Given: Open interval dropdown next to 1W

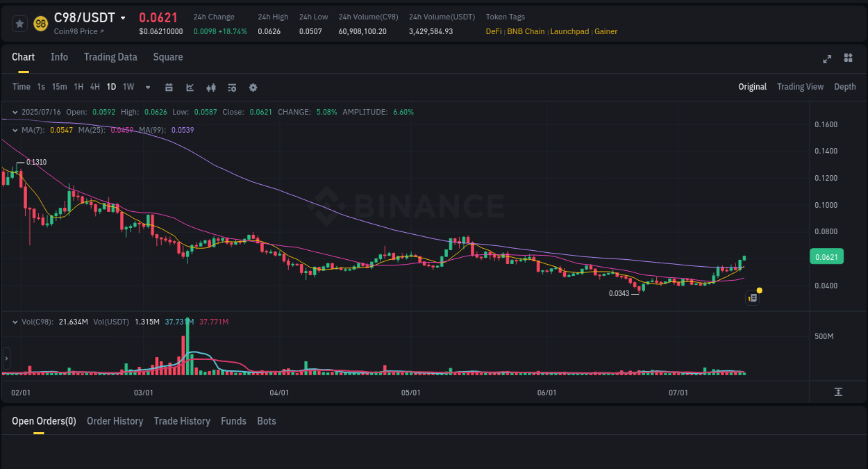Looking at the screenshot, I should [x=147, y=87].
